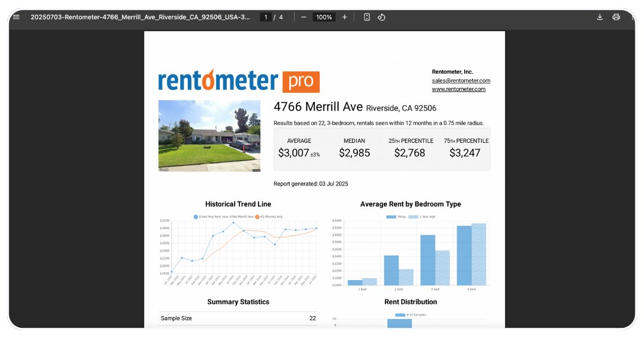Screen dimensions: 644x338
Task: Click the 100% zoom level field
Action: 324,17
